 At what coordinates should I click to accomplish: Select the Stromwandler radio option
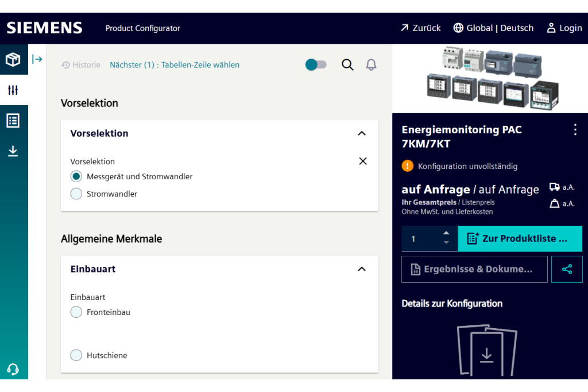[x=76, y=194]
